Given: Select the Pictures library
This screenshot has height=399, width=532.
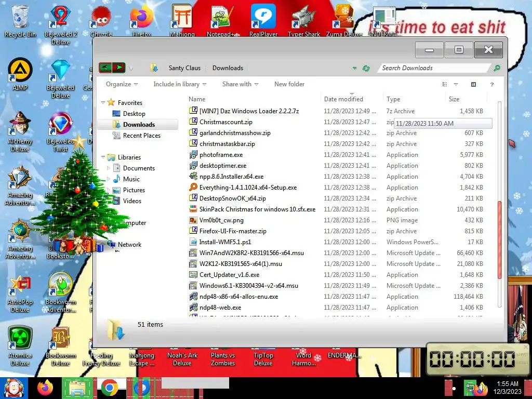Looking at the screenshot, I should 134,190.
